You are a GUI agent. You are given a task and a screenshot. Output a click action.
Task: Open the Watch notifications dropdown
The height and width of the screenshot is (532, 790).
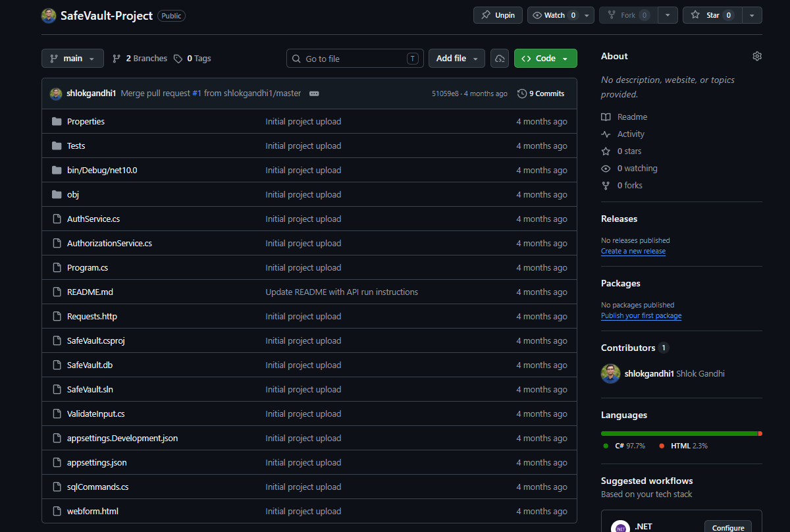(561, 15)
